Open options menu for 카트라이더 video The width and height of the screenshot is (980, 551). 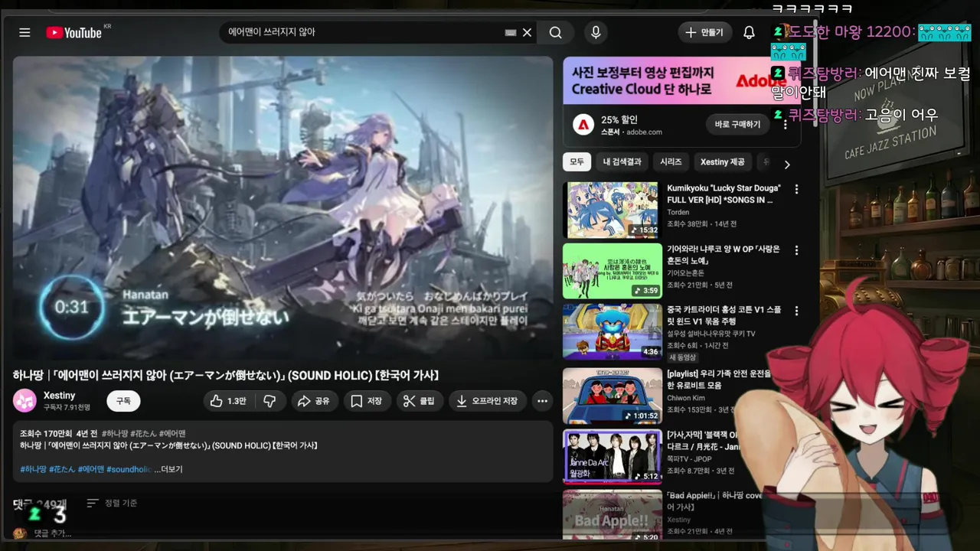click(x=796, y=311)
